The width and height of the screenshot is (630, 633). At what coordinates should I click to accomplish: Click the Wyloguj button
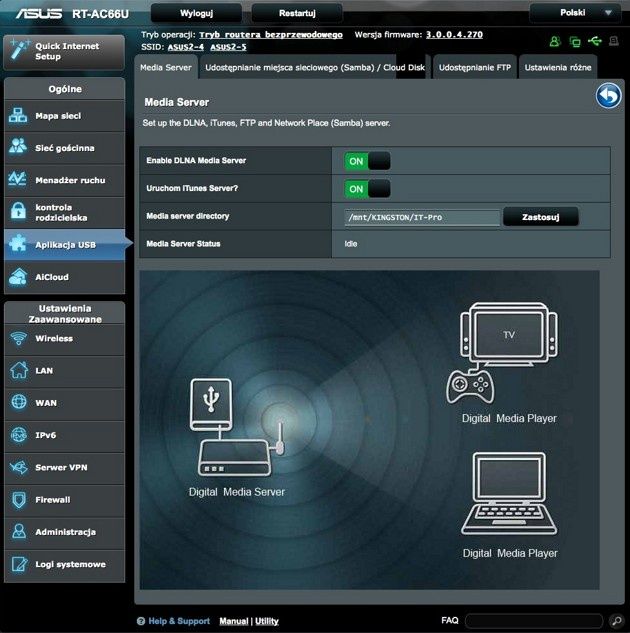(196, 13)
